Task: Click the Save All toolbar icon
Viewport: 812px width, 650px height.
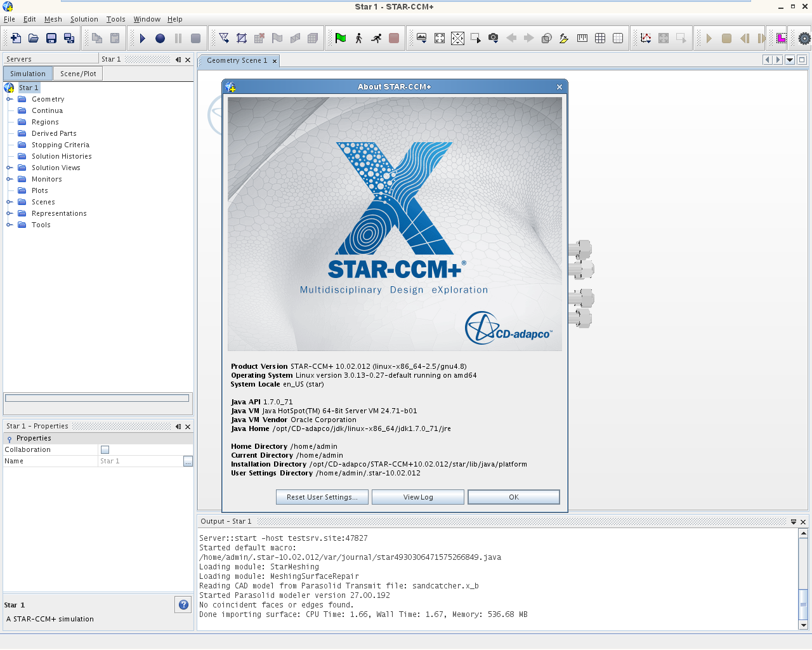Action: coord(69,38)
